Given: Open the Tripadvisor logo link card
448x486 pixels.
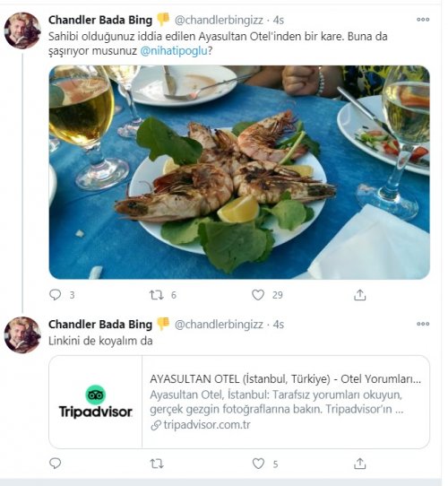Looking at the screenshot, I should coord(96,402).
